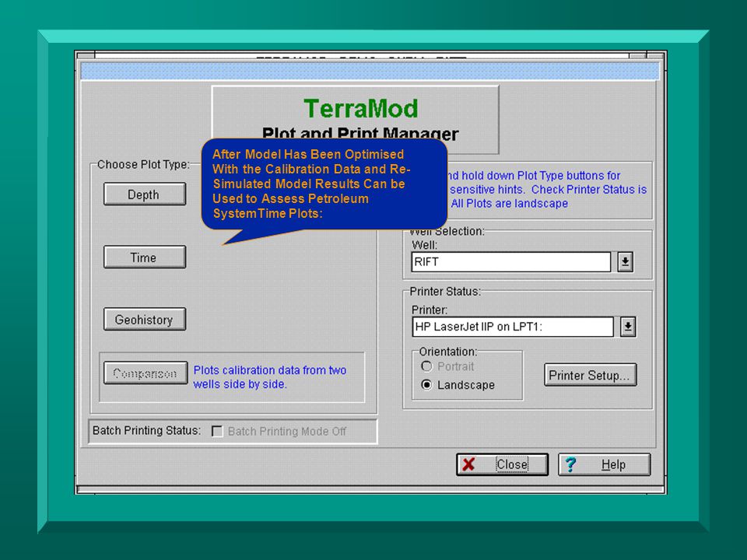Open Printer Setup dialog
747x560 pixels.
pos(590,375)
